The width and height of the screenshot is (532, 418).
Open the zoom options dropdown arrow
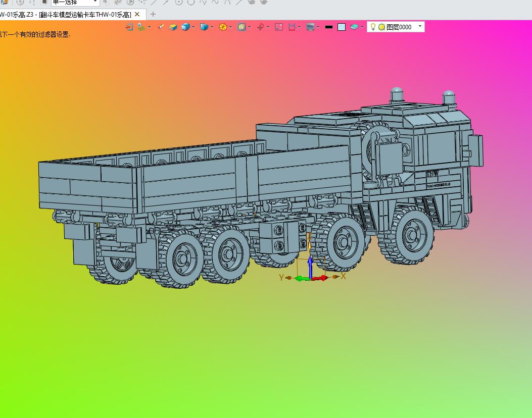pyautogui.click(x=250, y=27)
